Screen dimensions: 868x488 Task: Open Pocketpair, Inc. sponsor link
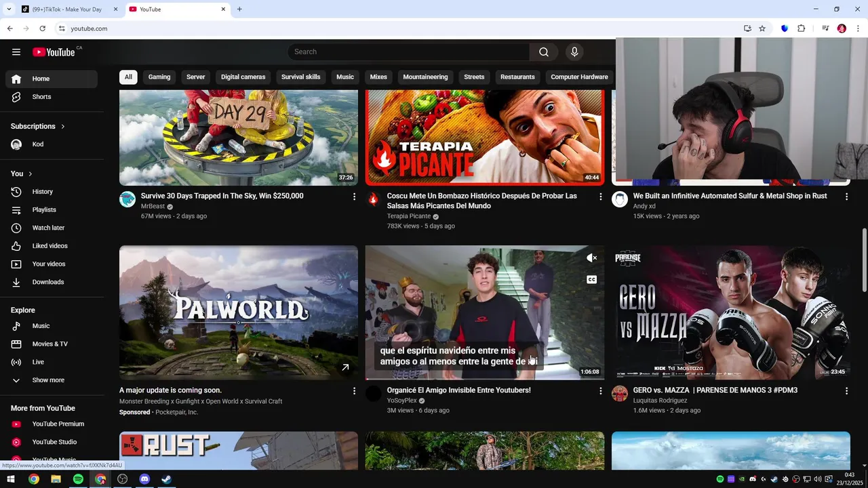176,412
